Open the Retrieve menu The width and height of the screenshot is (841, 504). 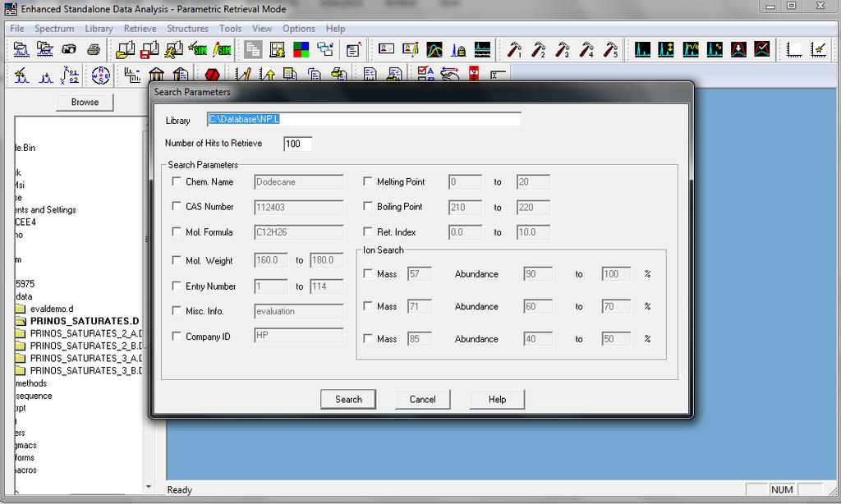[140, 29]
